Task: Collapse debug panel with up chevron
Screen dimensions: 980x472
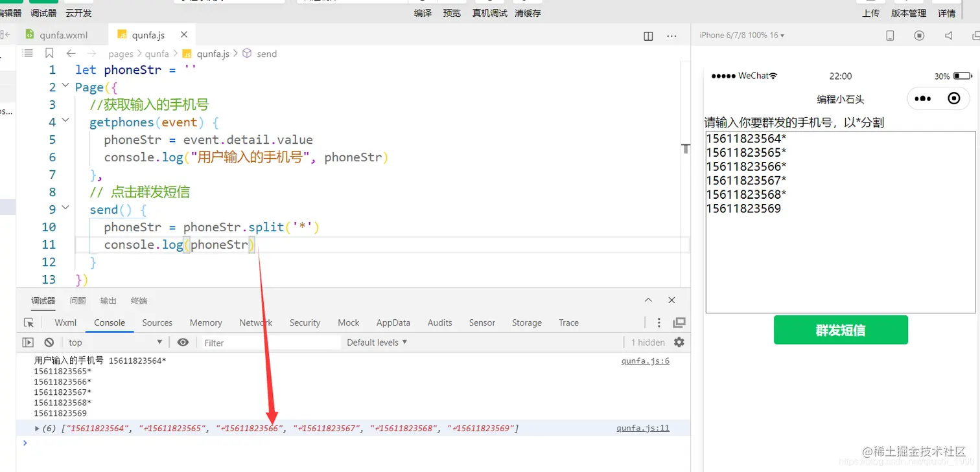Action: (x=648, y=300)
